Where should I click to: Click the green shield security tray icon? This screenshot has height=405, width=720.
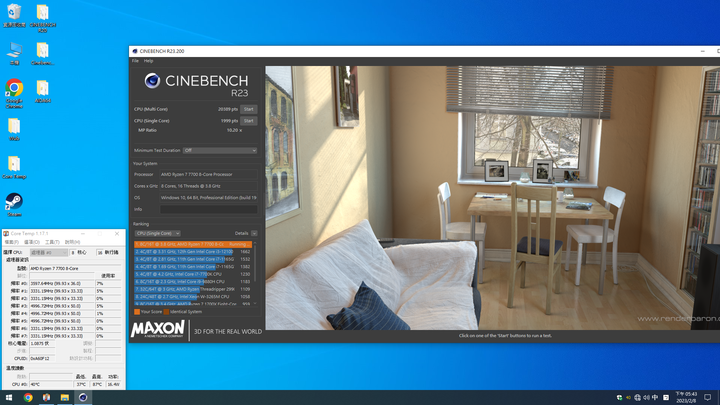[x=619, y=398]
